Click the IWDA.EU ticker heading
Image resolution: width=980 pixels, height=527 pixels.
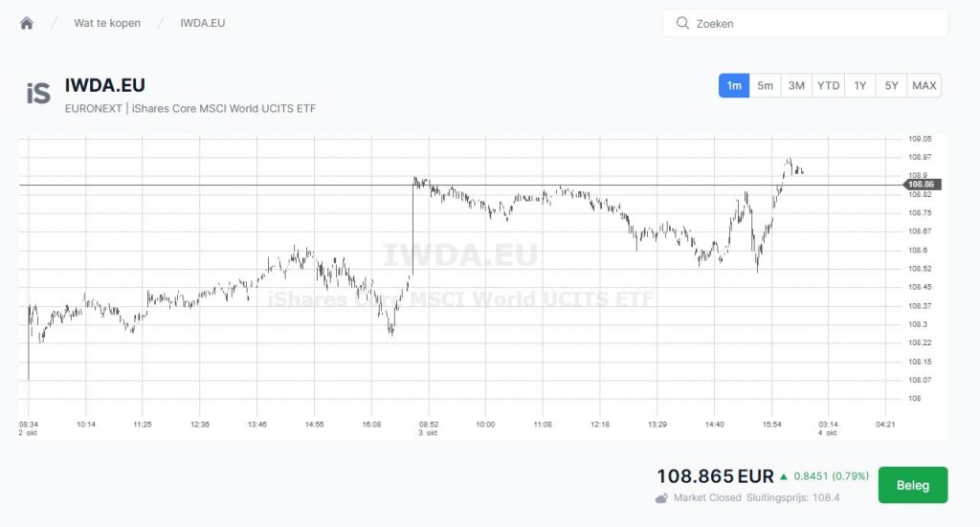coord(105,85)
